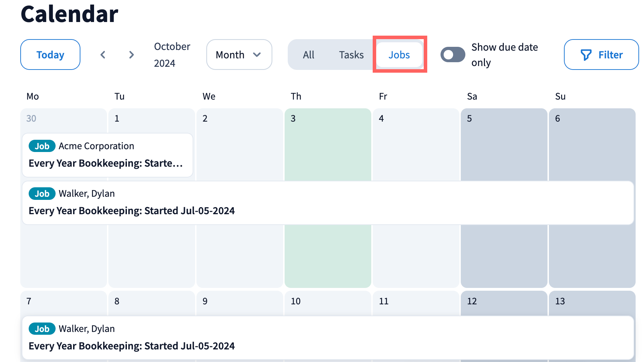Click the Job badge on first Walker, Dylan entry
Image resolution: width=644 pixels, height=362 pixels.
pyautogui.click(x=42, y=194)
